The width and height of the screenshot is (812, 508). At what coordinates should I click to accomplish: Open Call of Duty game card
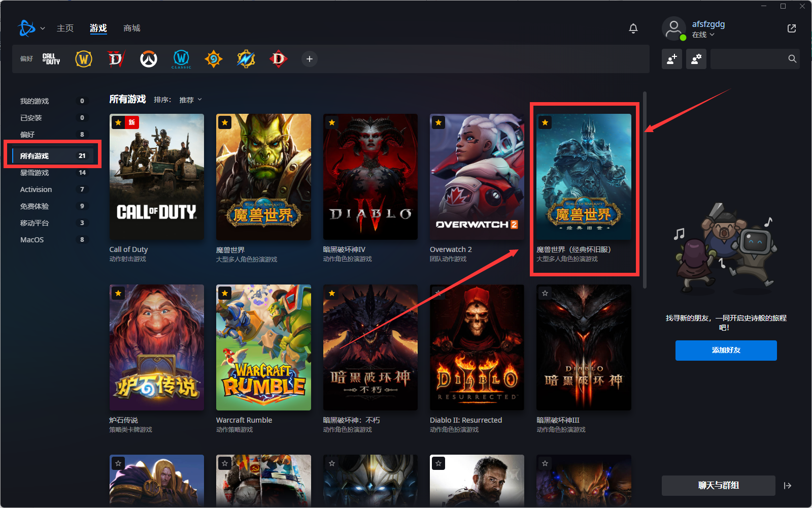(x=157, y=177)
